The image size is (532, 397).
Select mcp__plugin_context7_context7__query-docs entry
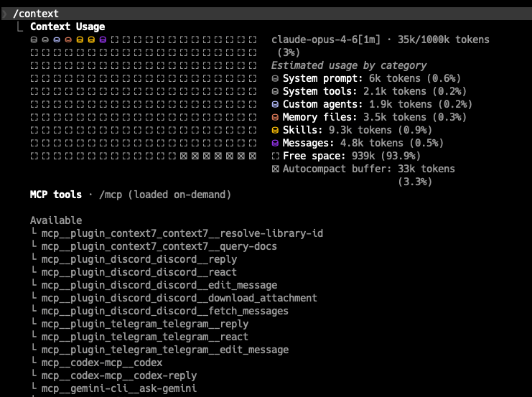159,246
